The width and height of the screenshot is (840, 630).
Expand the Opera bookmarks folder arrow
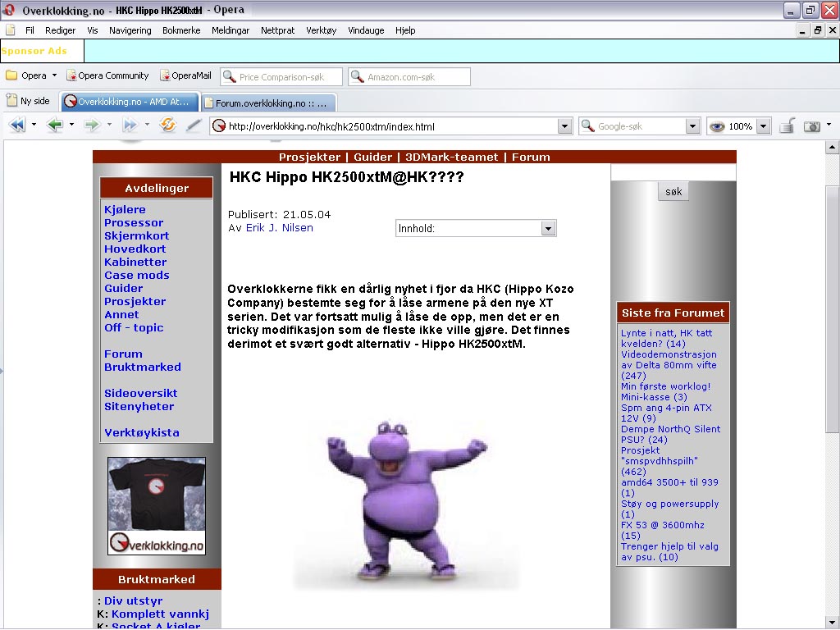[x=54, y=75]
